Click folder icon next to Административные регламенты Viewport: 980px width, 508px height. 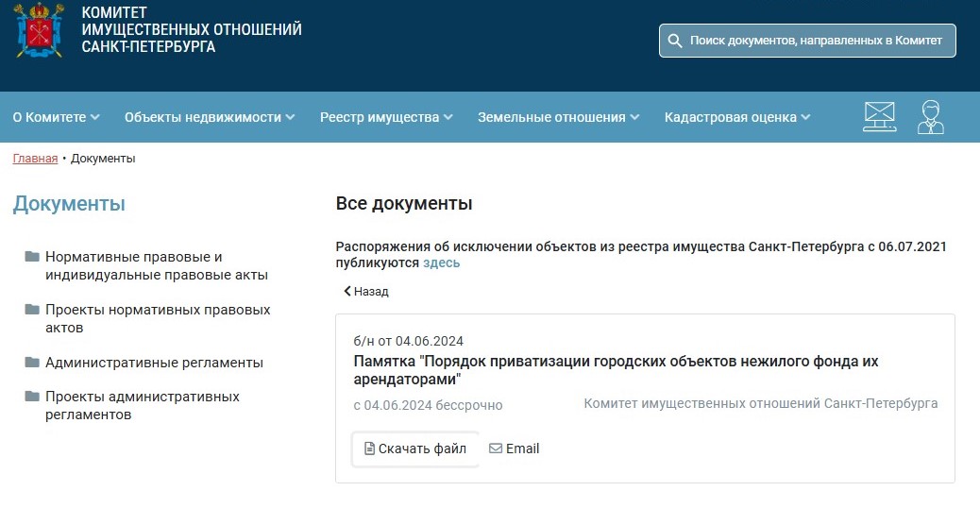point(32,362)
